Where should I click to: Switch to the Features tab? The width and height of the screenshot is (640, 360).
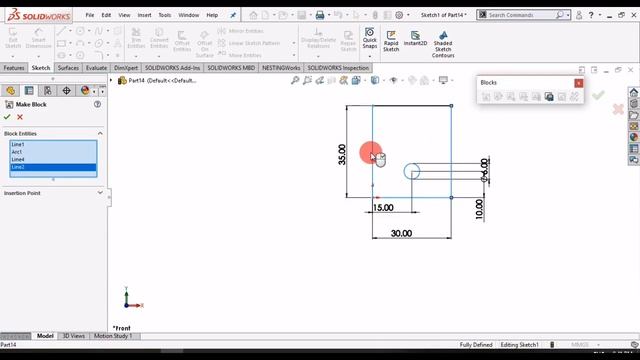click(14, 68)
